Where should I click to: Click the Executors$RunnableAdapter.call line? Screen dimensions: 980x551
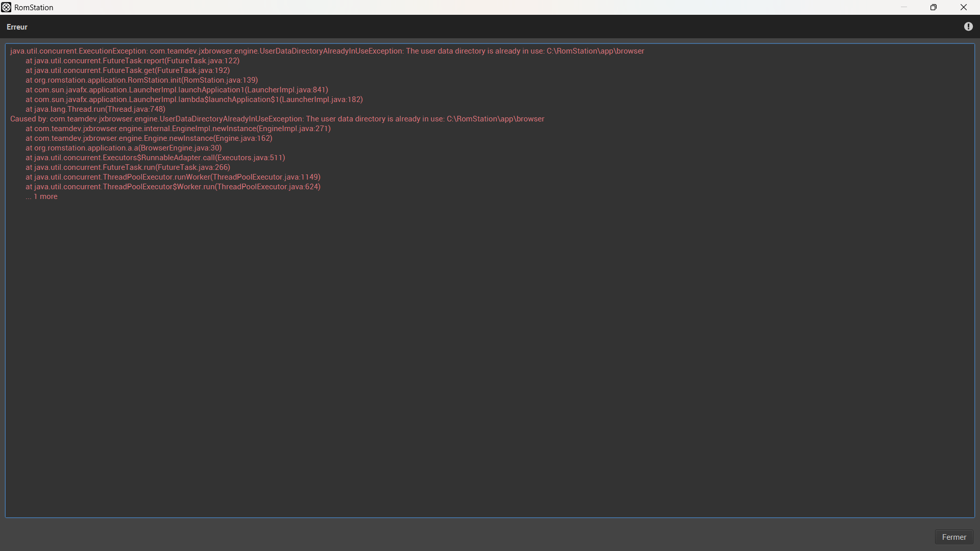point(155,158)
